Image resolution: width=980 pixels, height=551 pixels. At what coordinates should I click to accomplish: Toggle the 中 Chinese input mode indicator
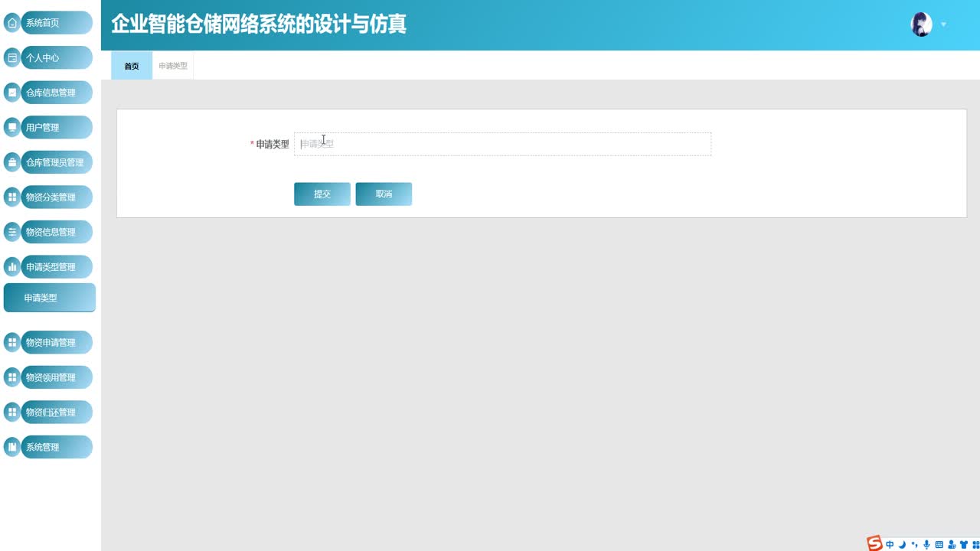tap(890, 545)
